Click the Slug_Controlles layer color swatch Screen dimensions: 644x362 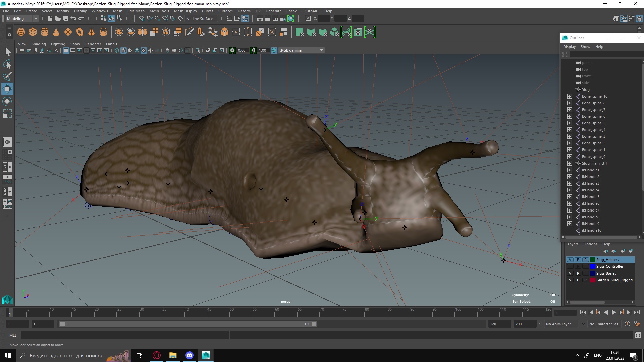593,266
